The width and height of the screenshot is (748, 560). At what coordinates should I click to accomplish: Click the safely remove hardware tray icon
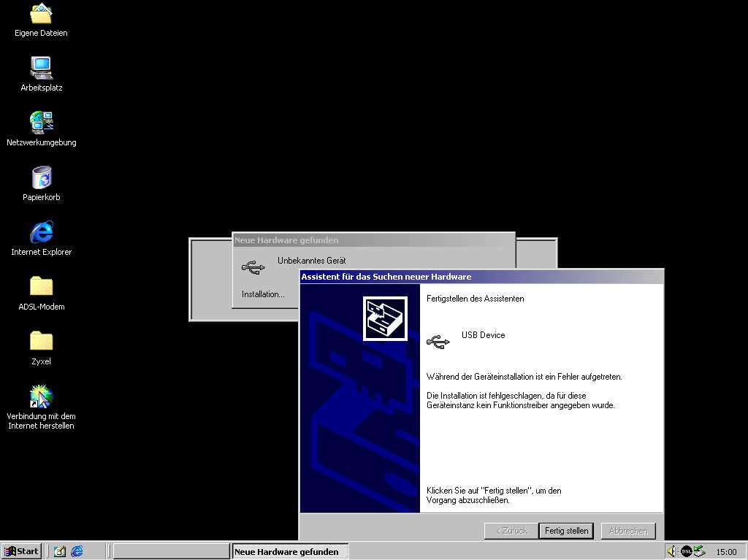(x=700, y=551)
